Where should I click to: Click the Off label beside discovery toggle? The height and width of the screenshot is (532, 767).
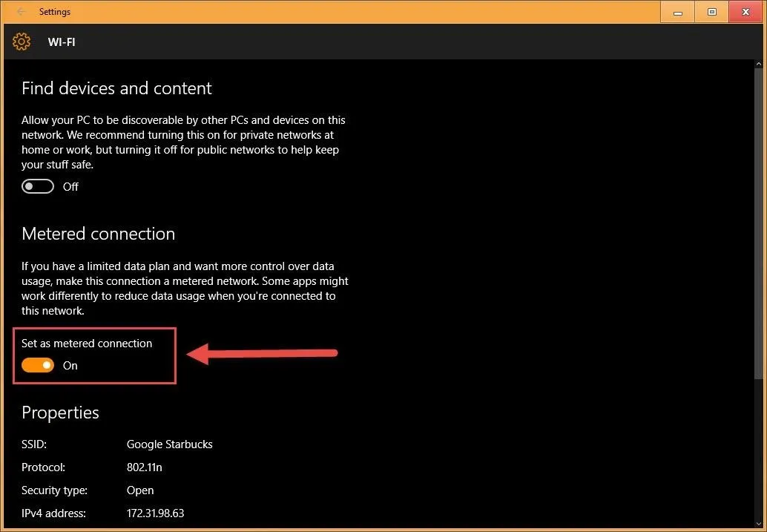(70, 187)
